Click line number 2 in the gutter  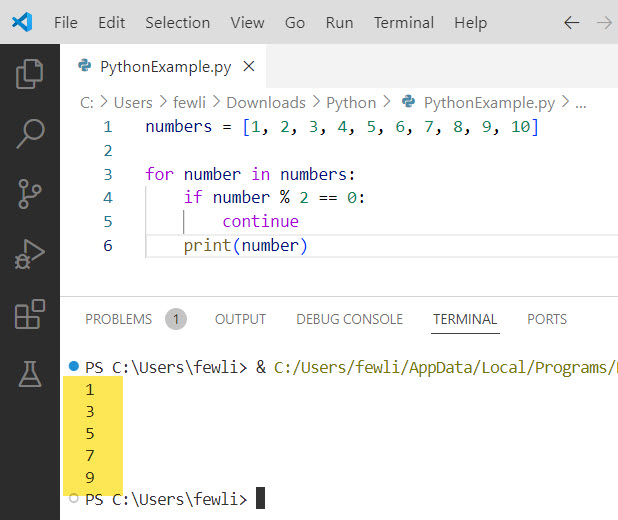coord(108,151)
